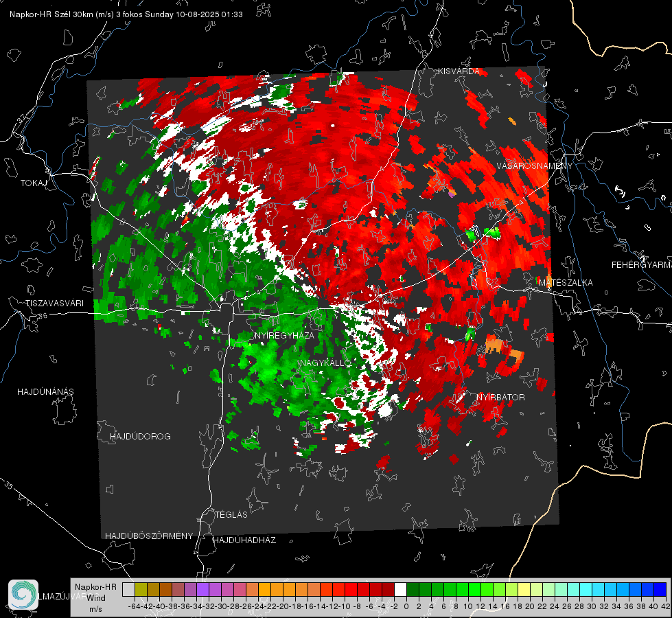Click the HAJDÚHADHÁZ town label
Viewport: 672px width, 618px height.
pos(244,540)
